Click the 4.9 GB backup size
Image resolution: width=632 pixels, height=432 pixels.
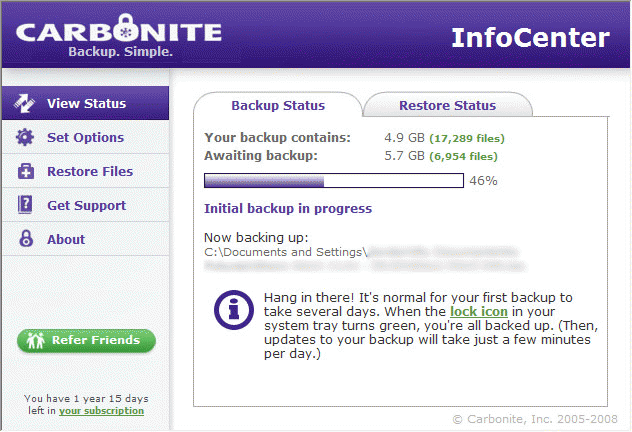pos(404,138)
